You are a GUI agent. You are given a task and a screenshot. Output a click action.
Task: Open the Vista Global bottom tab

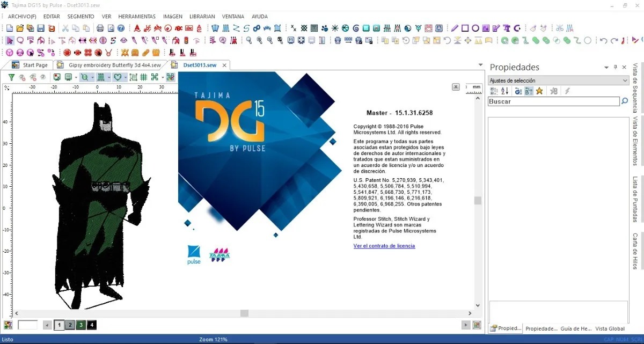pyautogui.click(x=610, y=328)
